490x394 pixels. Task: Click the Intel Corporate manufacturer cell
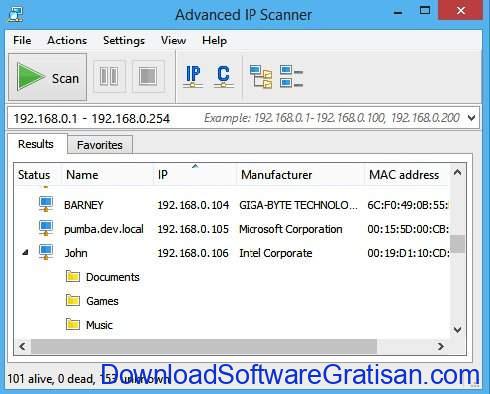[276, 253]
